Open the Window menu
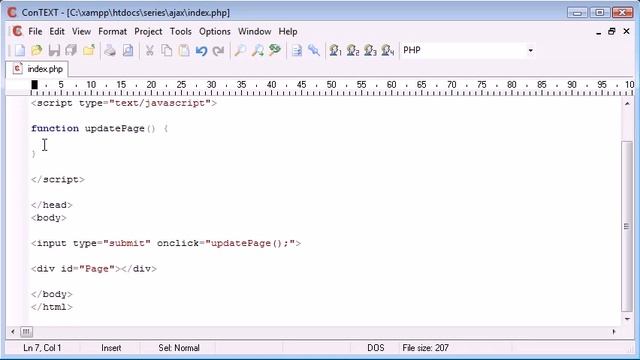 [254, 31]
